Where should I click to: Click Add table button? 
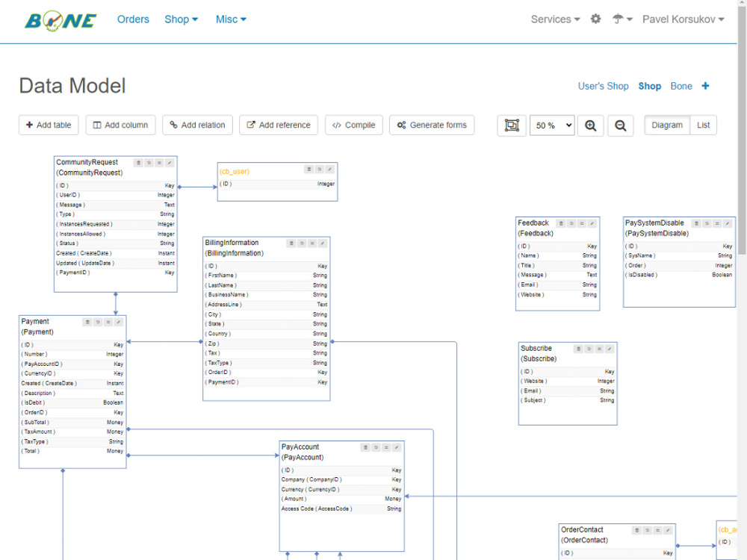tap(49, 125)
